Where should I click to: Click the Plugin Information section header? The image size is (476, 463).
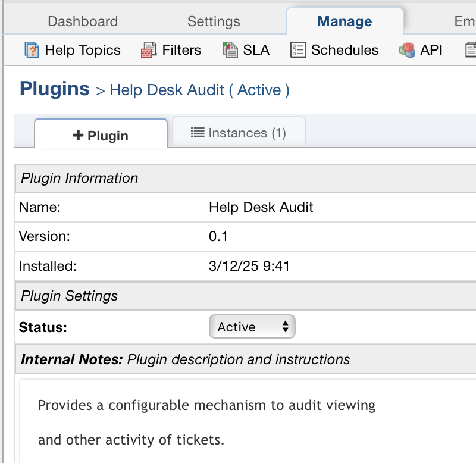point(80,178)
